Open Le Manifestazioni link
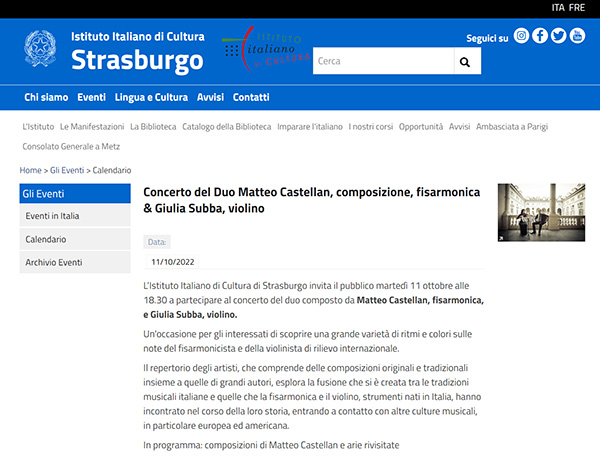 (x=92, y=127)
